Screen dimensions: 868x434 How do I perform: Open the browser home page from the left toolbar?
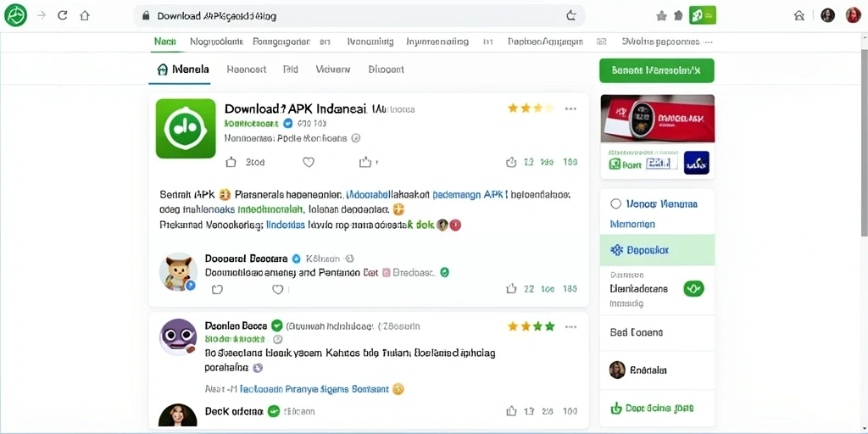pyautogui.click(x=84, y=15)
